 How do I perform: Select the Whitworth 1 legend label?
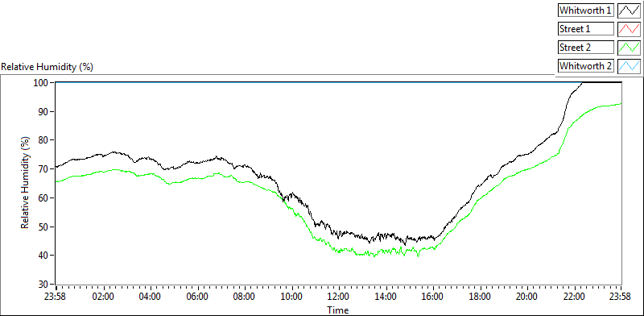pyautogui.click(x=586, y=10)
